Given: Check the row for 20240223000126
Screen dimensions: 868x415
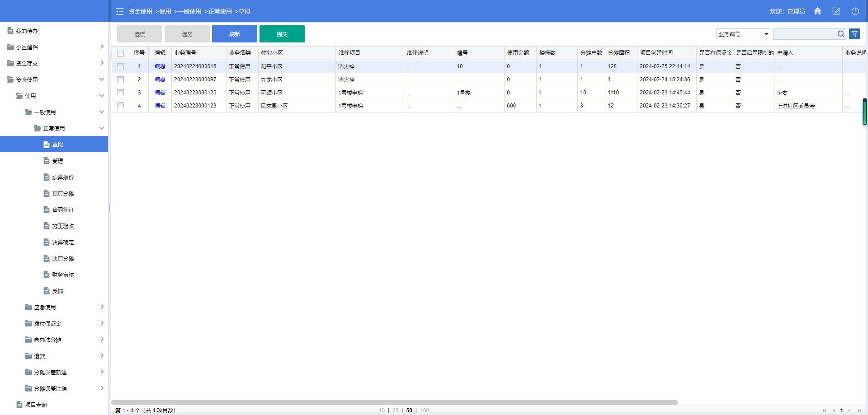Looking at the screenshot, I should [x=120, y=93].
